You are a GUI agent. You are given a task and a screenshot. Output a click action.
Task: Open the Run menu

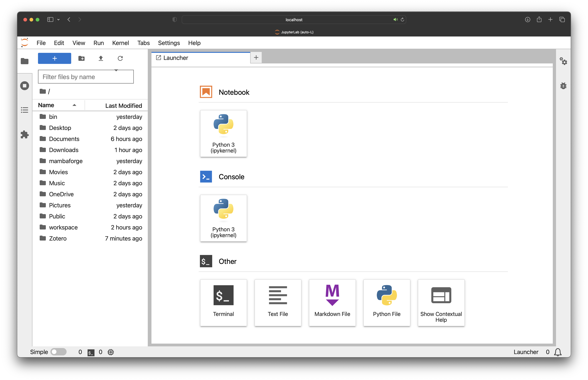pyautogui.click(x=99, y=43)
